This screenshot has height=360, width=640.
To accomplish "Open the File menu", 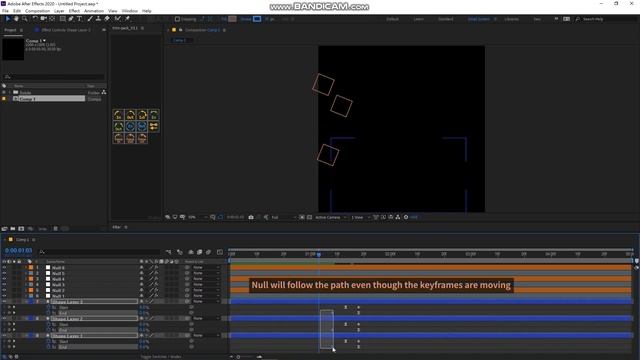I will point(5,11).
